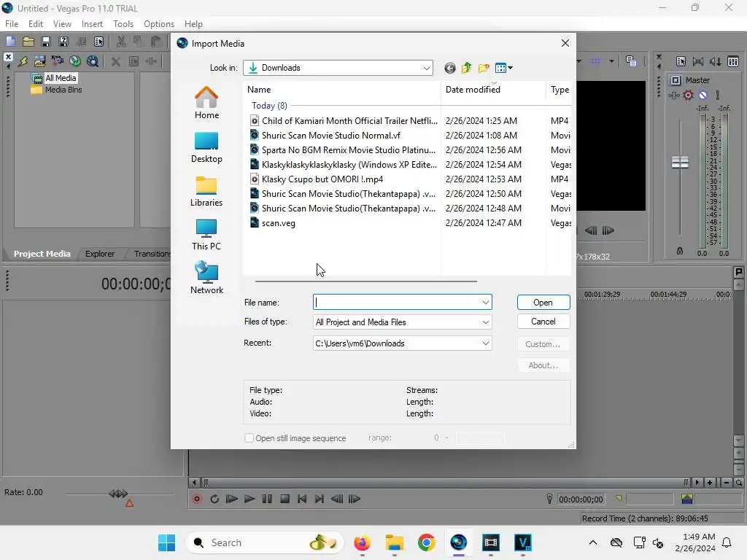Open the View menu dropdown in dialog
The width and height of the screenshot is (747, 560).
point(504,68)
